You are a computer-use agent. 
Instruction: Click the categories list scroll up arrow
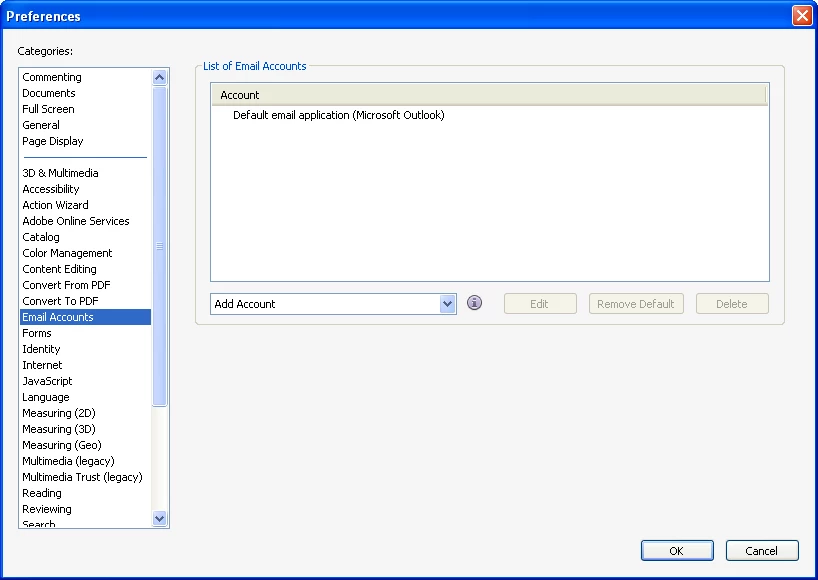pyautogui.click(x=160, y=78)
